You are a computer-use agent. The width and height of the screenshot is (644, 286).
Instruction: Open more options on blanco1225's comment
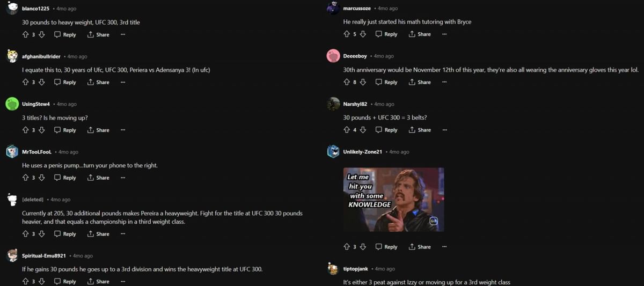tap(123, 34)
